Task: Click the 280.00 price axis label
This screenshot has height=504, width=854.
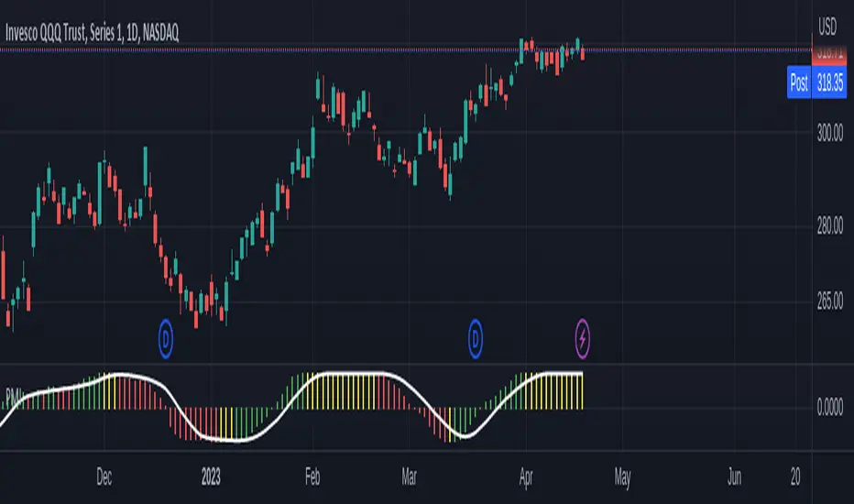Action: coord(830,225)
